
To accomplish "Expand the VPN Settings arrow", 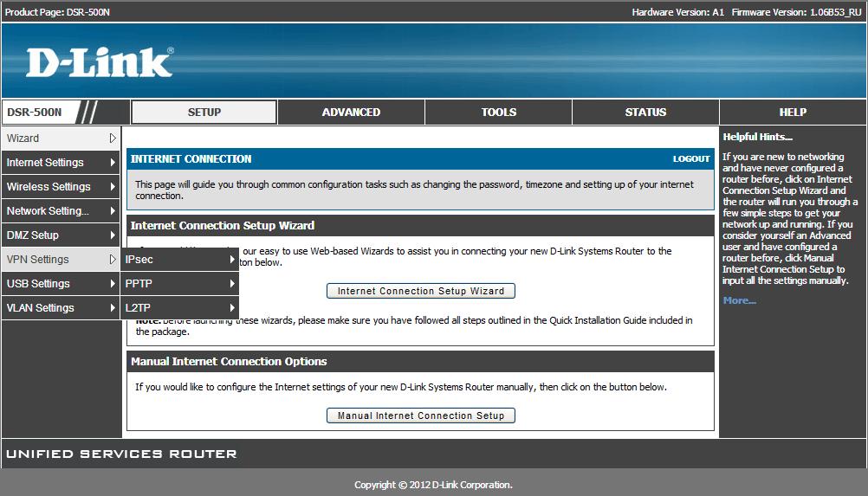I will point(113,260).
